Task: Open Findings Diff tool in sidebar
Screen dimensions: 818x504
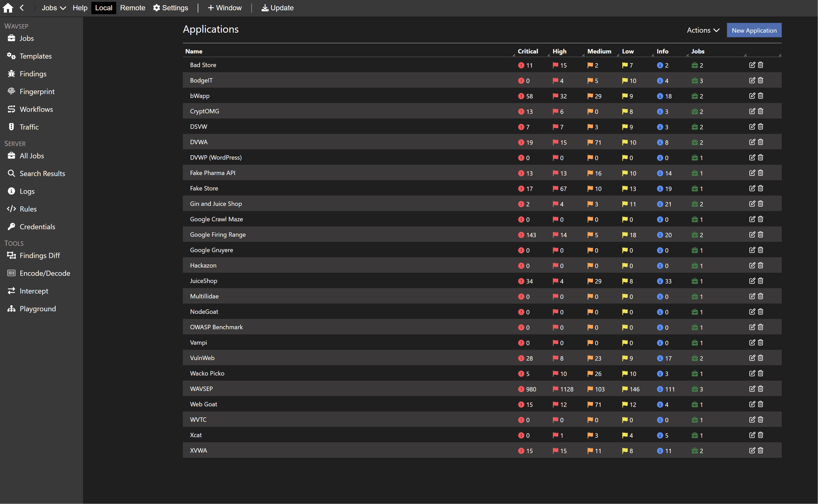Action: (39, 256)
